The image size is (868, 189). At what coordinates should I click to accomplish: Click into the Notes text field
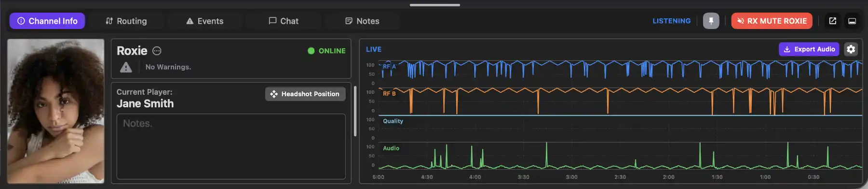pos(231,146)
